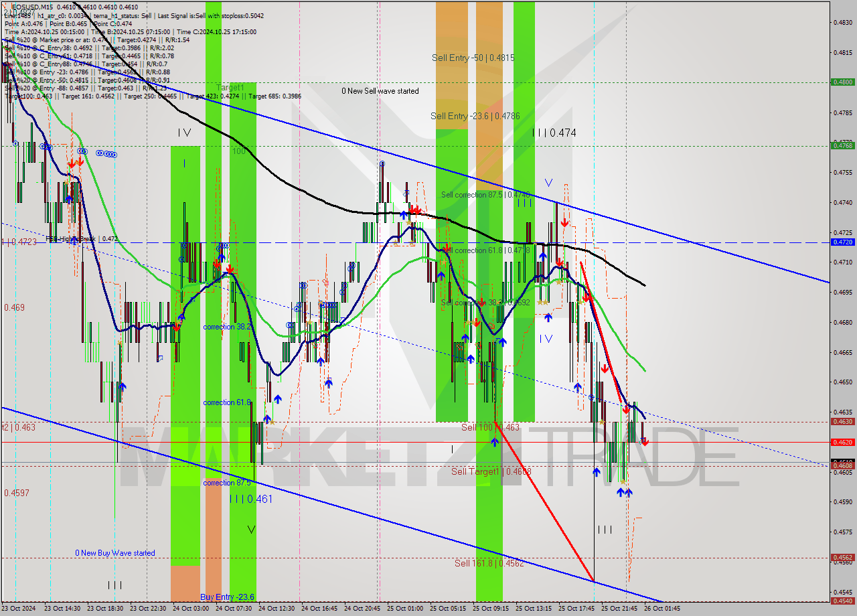Click '23 Oct 18:30' on time axis
Image resolution: width=857 pixels, height=616 pixels.
pos(105,609)
